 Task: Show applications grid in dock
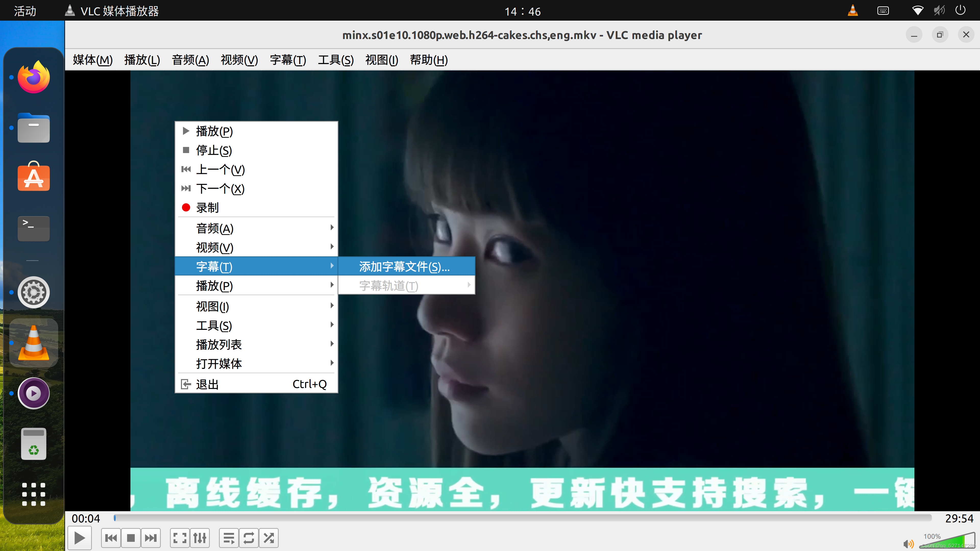pyautogui.click(x=33, y=494)
